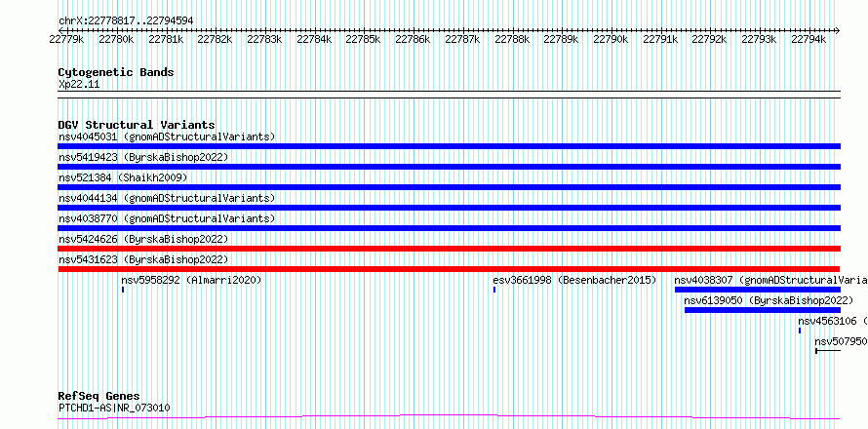Click the 22784k ruler tick label
The image size is (868, 429).
coord(314,39)
